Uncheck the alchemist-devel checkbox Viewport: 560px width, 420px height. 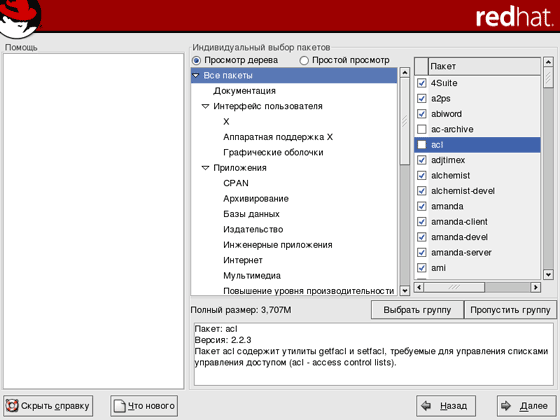coord(422,191)
